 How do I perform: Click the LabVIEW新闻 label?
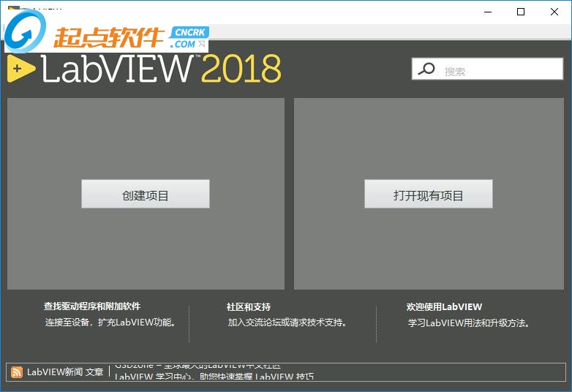pyautogui.click(x=55, y=372)
